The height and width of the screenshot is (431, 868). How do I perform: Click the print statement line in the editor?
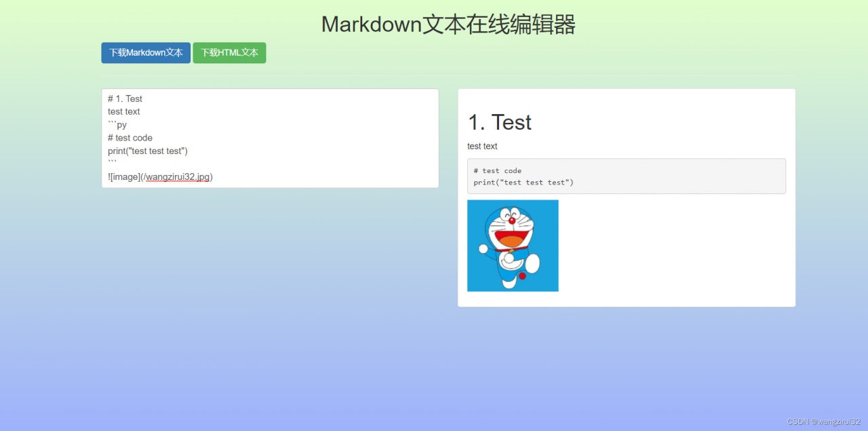[147, 151]
